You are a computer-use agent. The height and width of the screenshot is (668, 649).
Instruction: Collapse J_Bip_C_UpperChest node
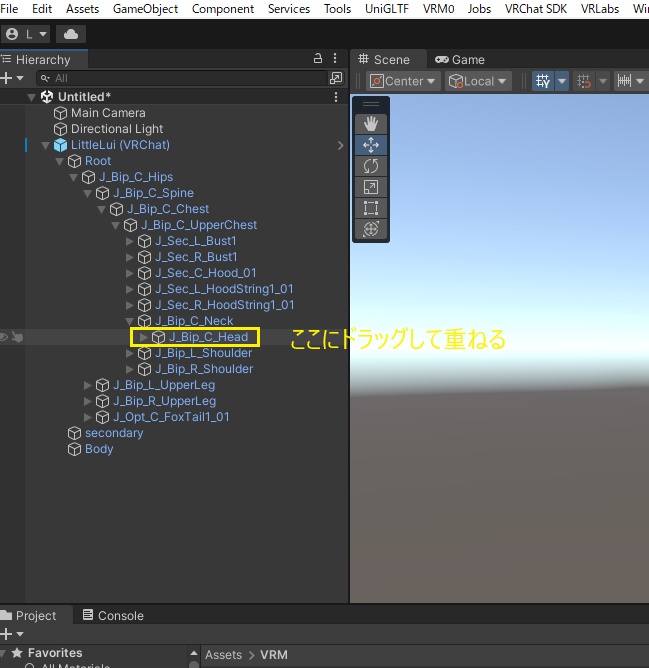[x=115, y=225]
